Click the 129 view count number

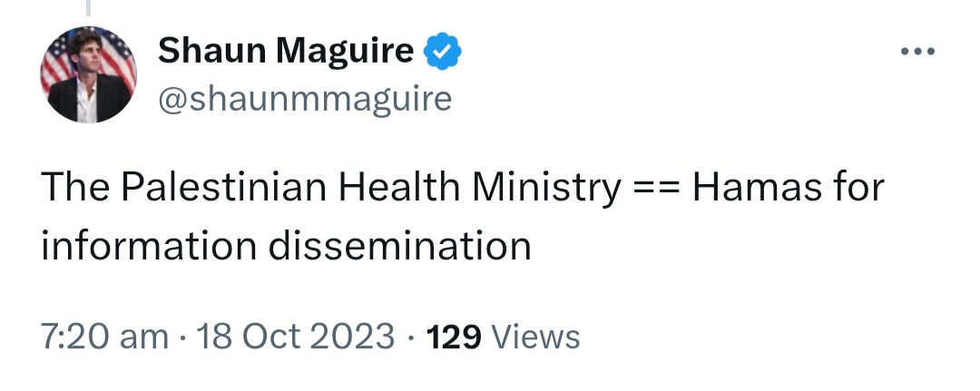454,337
